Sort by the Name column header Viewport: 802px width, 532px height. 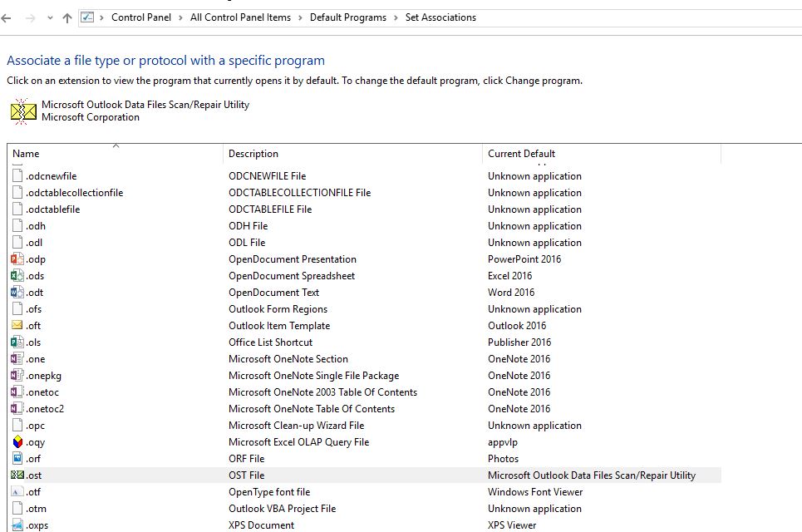26,154
